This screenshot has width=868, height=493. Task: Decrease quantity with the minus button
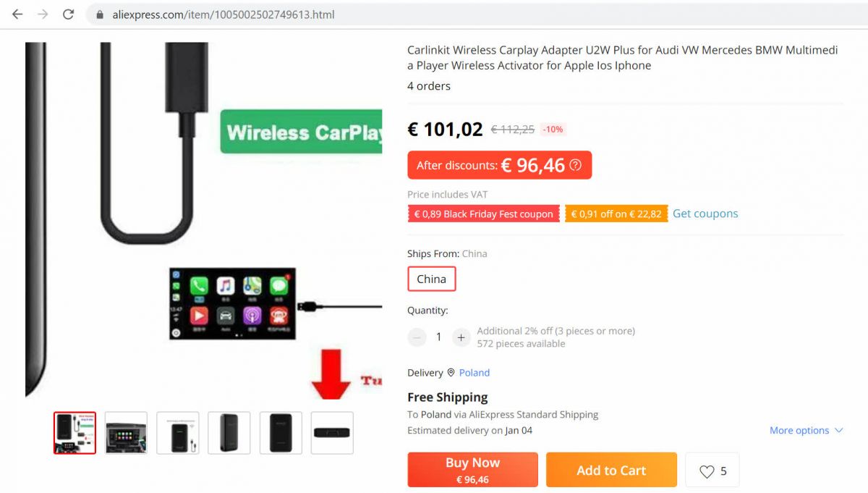pyautogui.click(x=417, y=337)
